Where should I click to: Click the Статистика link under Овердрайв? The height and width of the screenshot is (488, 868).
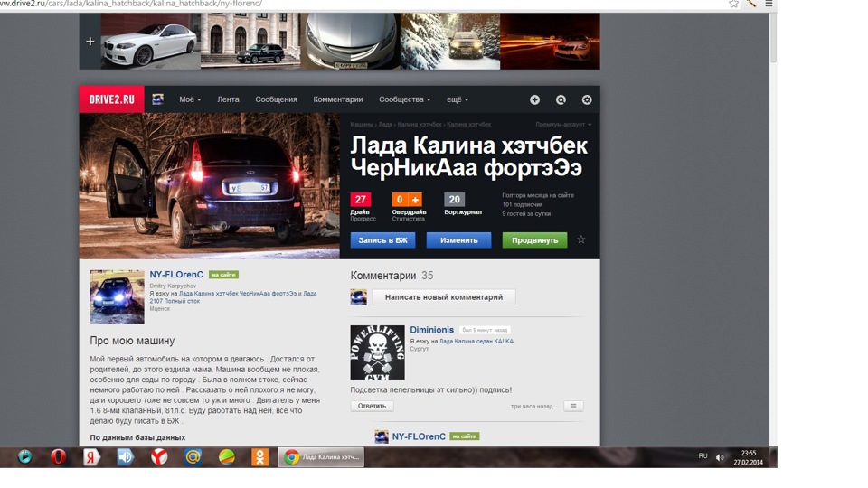pyautogui.click(x=409, y=219)
